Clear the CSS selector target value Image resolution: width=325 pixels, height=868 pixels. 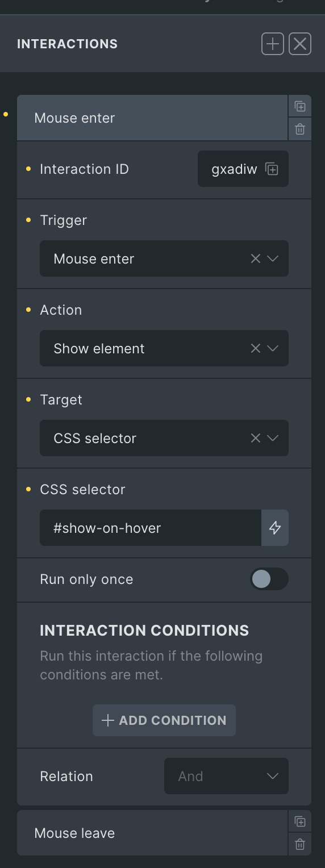point(256,438)
